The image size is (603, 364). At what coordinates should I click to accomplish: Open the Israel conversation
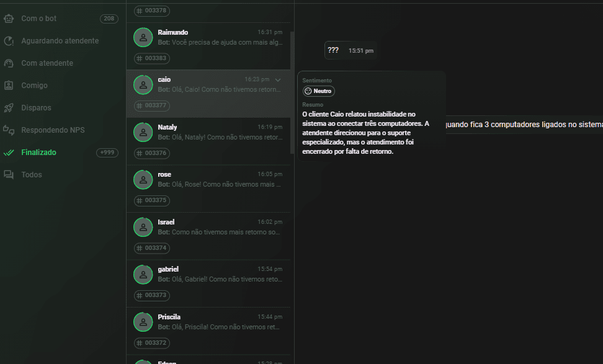pos(208,236)
